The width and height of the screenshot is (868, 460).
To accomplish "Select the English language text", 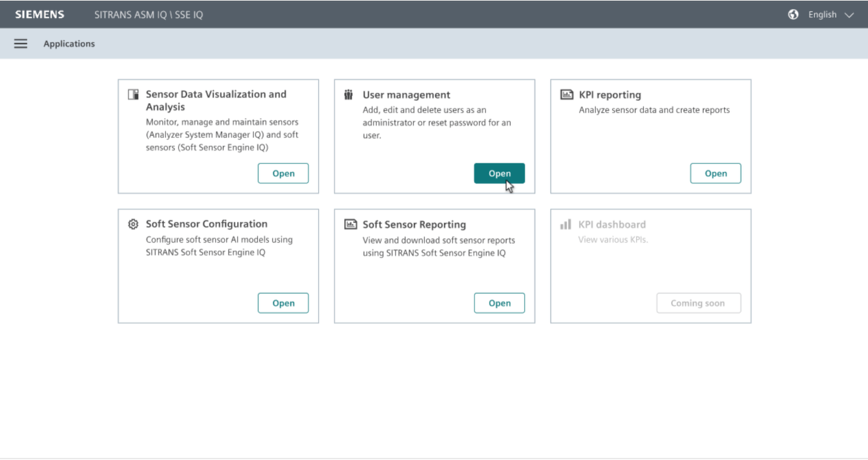I will click(x=822, y=14).
